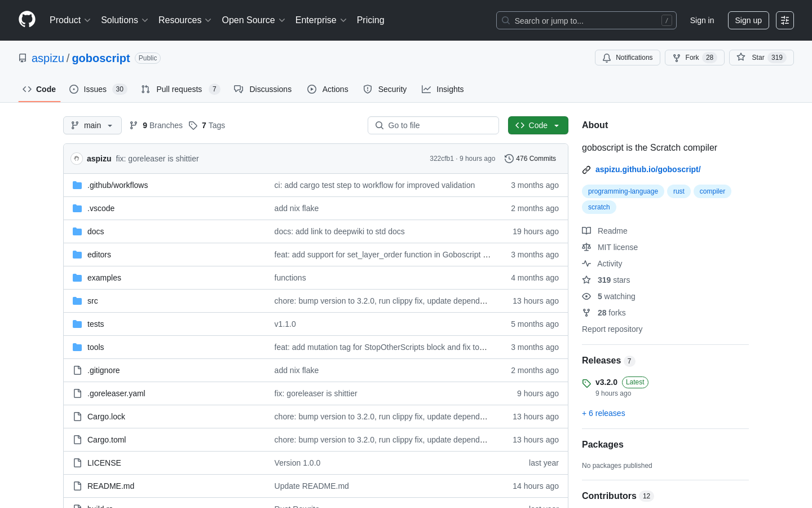Star the goboscript repository

[x=761, y=58]
